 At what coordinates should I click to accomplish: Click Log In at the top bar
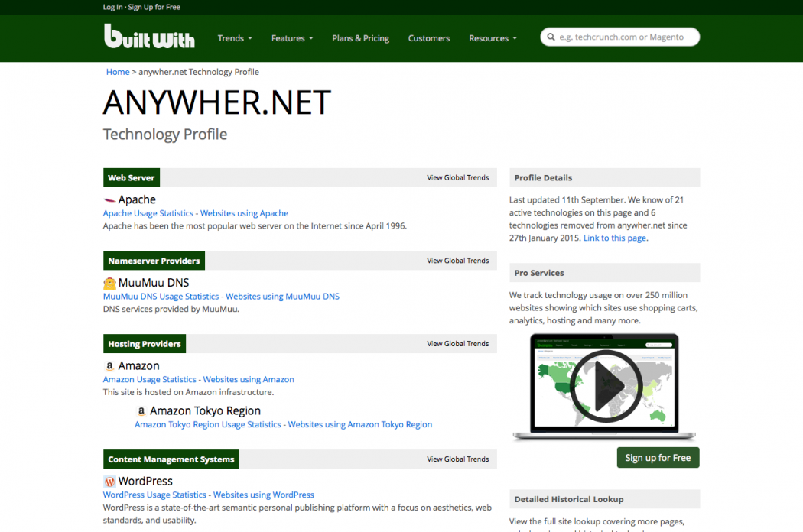[x=111, y=6]
